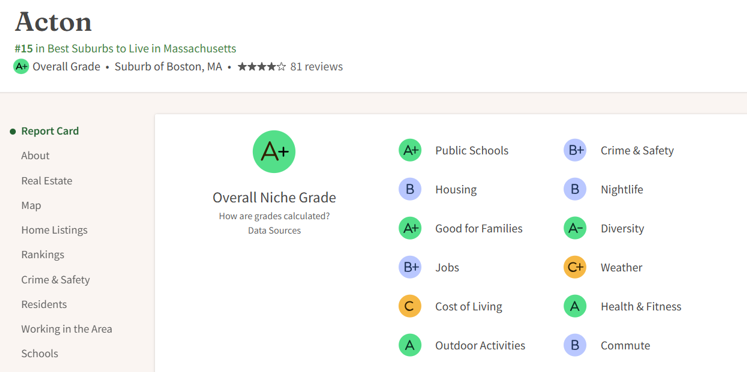Image resolution: width=747 pixels, height=372 pixels.
Task: Click the A Outdoor Activities grade badge
Action: pyautogui.click(x=410, y=345)
